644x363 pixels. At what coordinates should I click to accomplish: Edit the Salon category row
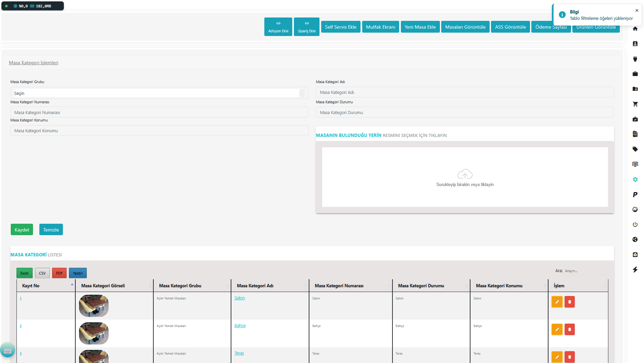point(557,302)
